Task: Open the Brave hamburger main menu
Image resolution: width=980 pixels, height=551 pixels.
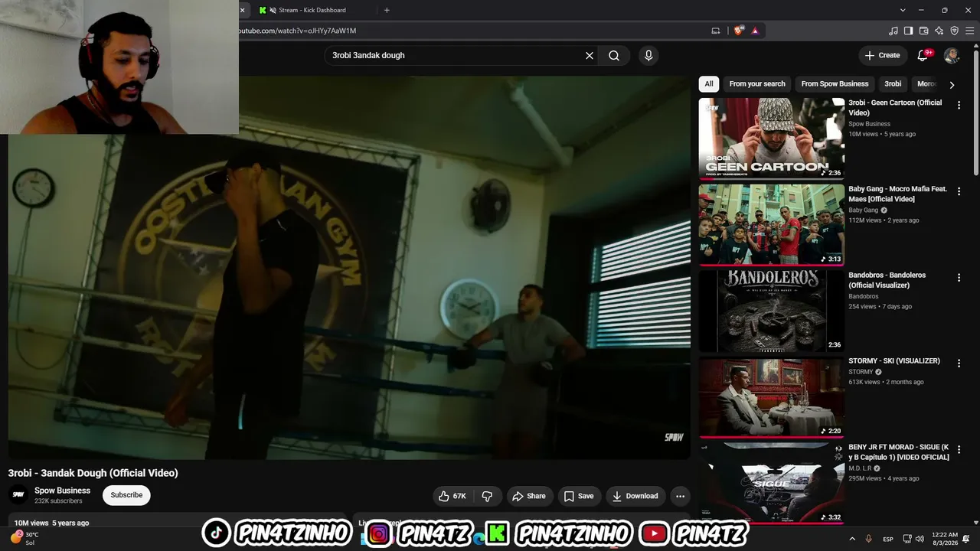Action: tap(969, 31)
